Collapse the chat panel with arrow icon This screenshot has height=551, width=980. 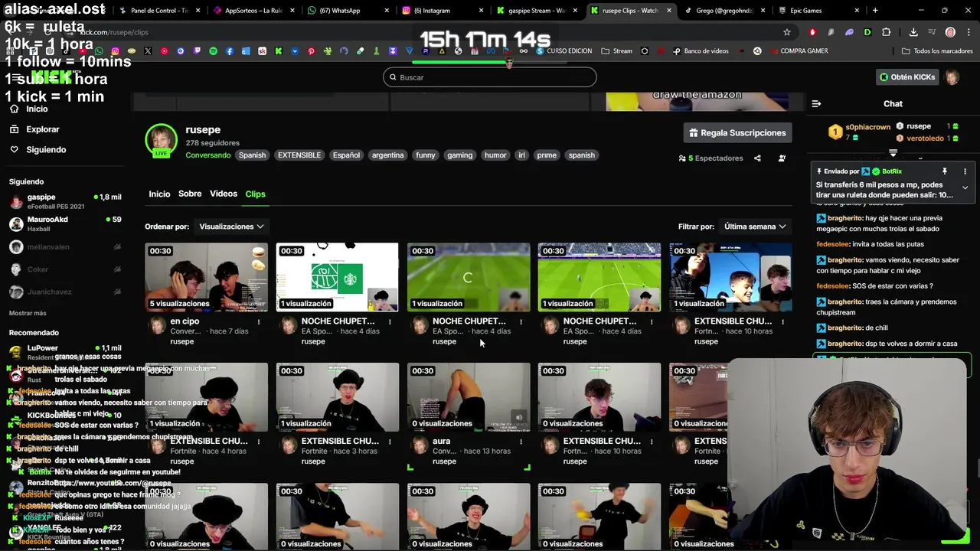tap(816, 103)
